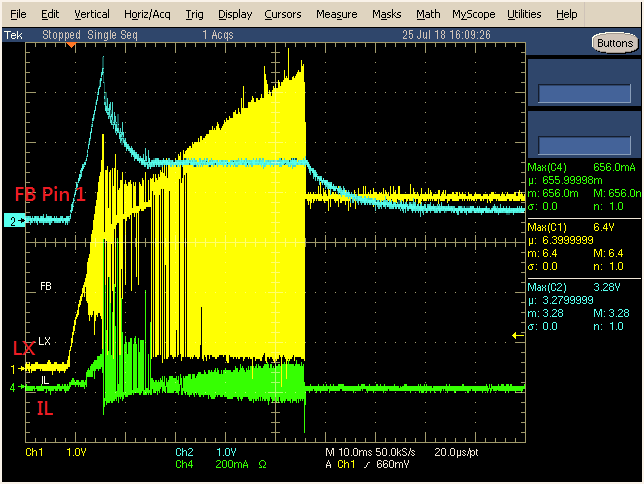644x490 pixels.
Task: Open the Horiz/Acq menu
Action: pyautogui.click(x=147, y=14)
